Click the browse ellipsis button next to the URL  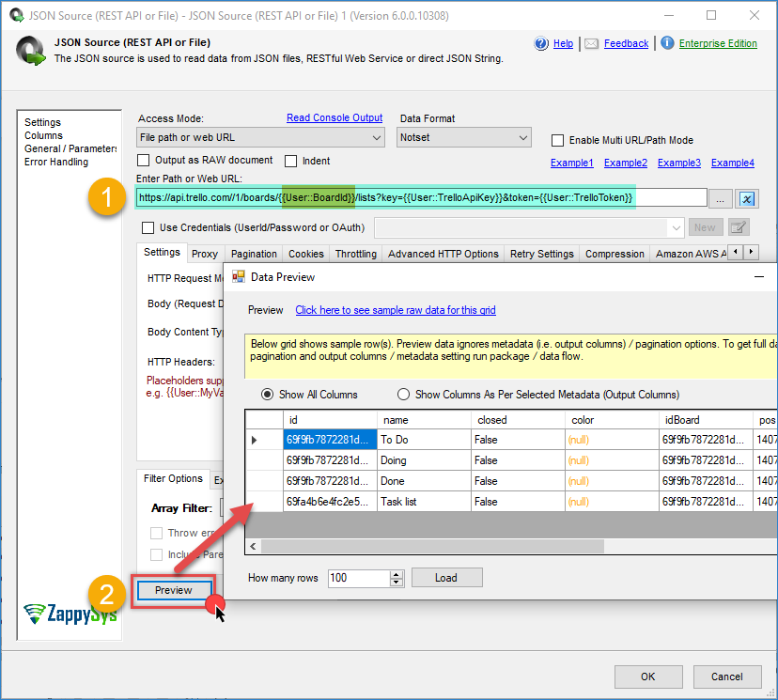pos(720,199)
